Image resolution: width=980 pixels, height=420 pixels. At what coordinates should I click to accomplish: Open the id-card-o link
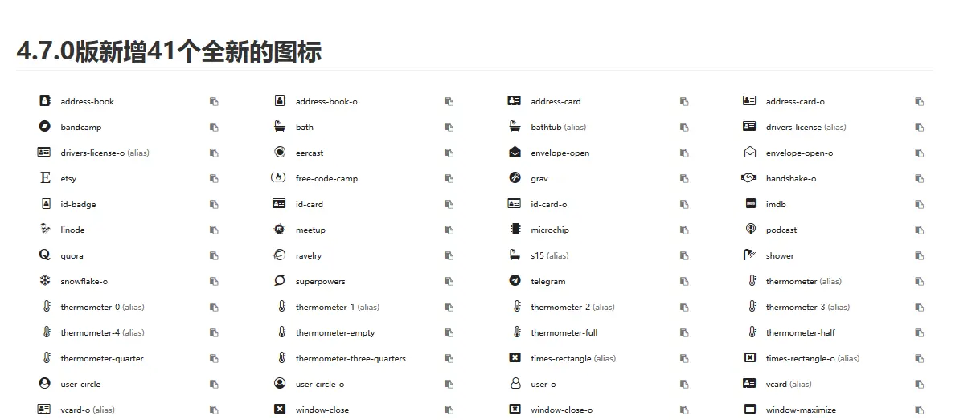(549, 204)
